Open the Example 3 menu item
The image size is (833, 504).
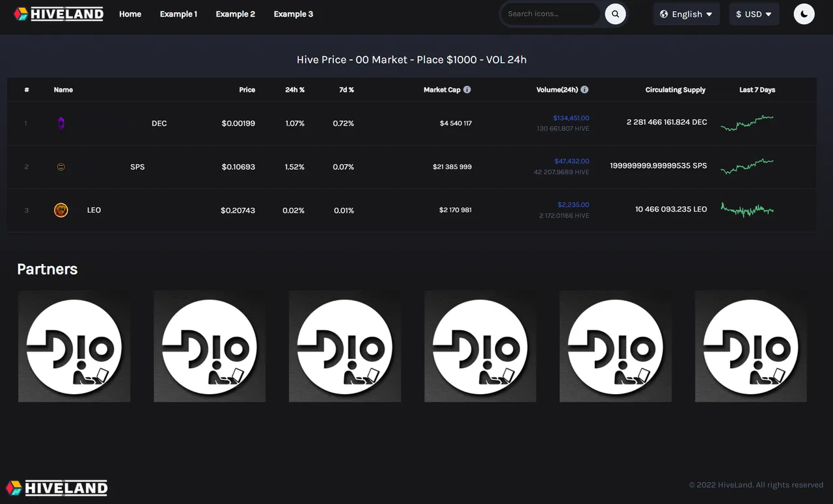pos(294,14)
